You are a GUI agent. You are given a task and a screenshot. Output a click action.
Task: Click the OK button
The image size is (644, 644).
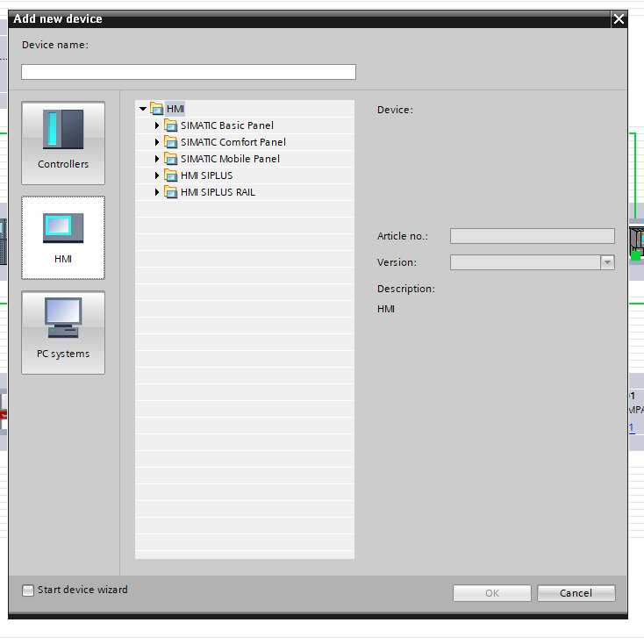pyautogui.click(x=492, y=593)
